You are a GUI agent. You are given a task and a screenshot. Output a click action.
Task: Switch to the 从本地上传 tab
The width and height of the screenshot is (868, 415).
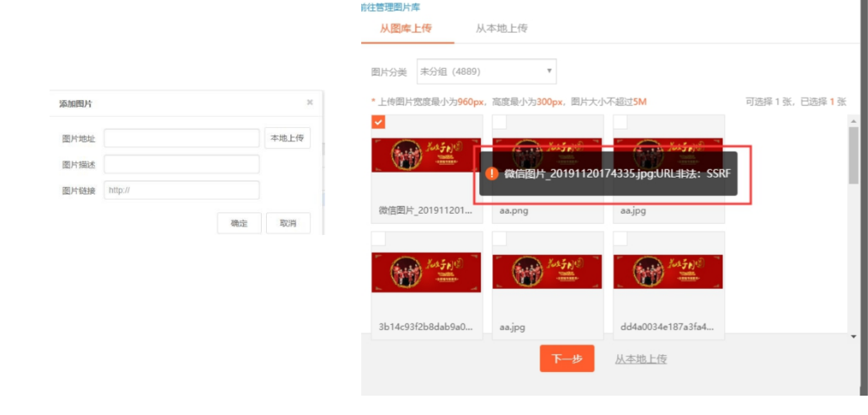click(502, 29)
